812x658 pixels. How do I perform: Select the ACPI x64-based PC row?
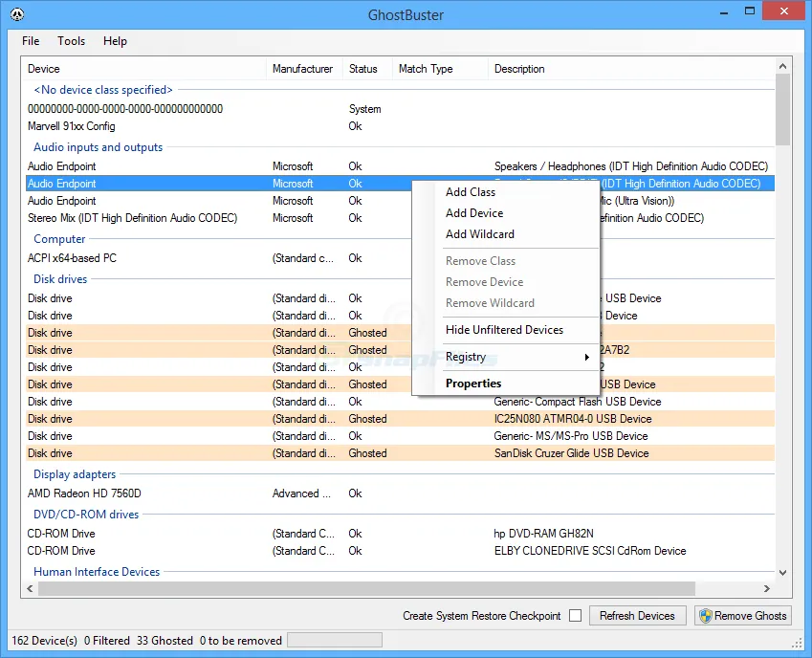point(400,258)
